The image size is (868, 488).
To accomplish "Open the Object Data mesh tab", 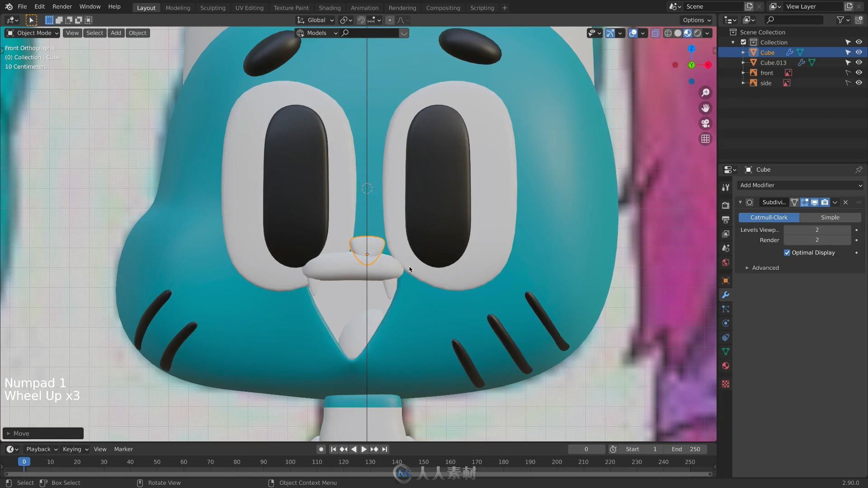I will tap(726, 352).
